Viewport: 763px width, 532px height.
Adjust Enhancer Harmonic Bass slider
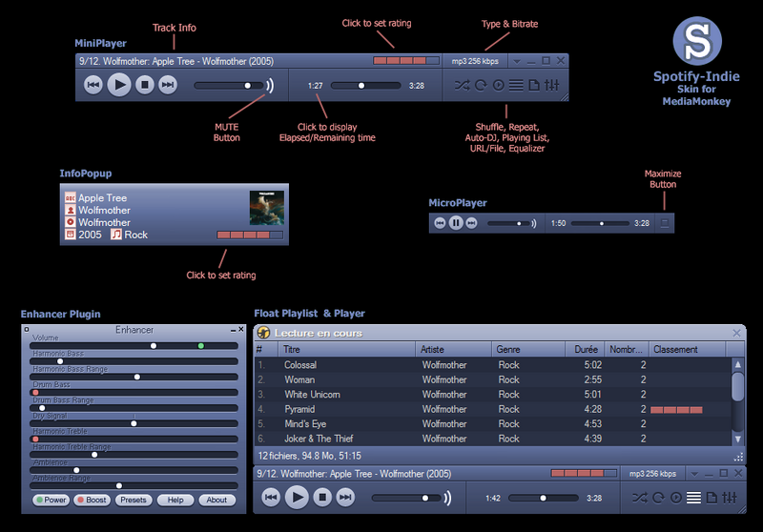134,361
